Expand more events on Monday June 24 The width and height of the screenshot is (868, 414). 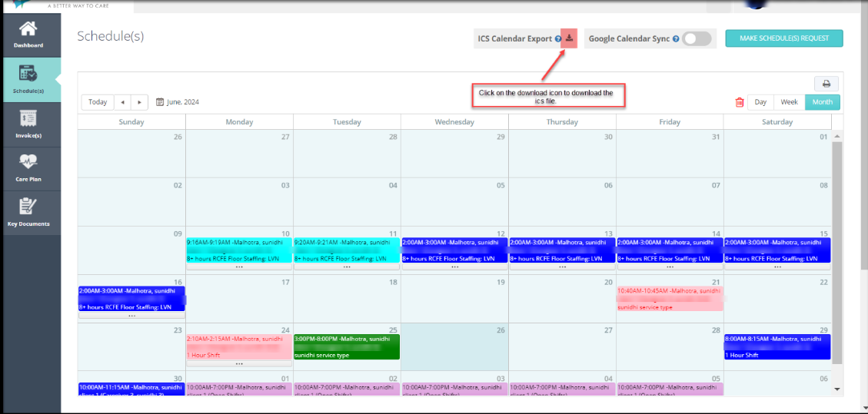(x=239, y=364)
